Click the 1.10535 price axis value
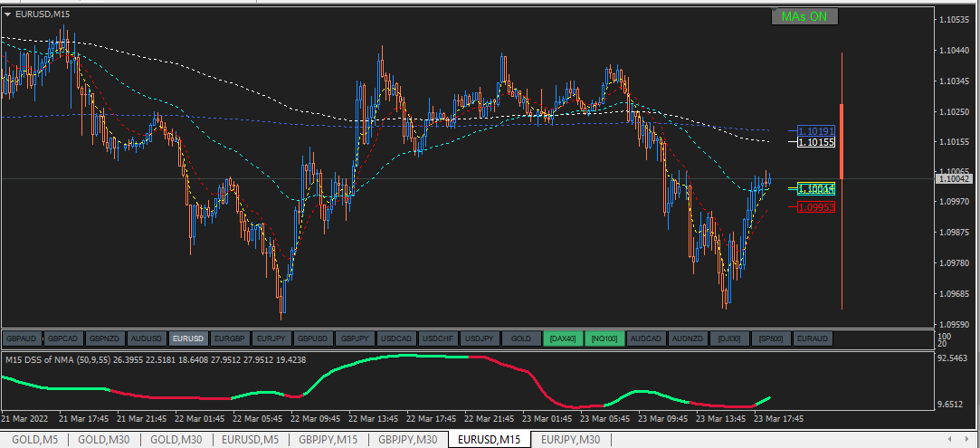The width and height of the screenshot is (980, 448). coord(954,20)
